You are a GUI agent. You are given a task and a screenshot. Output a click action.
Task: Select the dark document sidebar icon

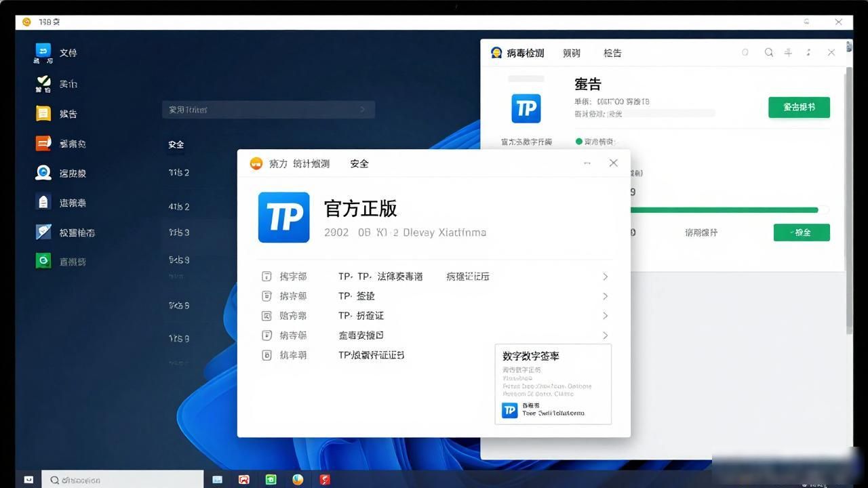pyautogui.click(x=43, y=202)
